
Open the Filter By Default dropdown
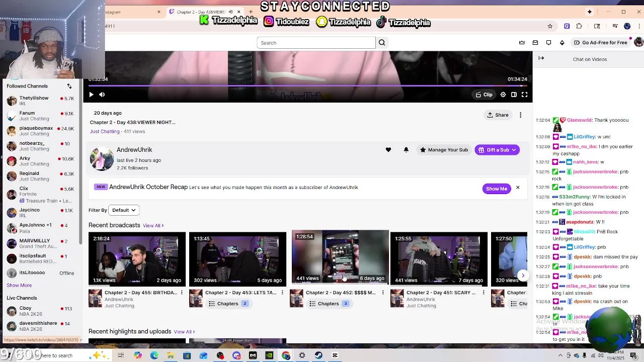(124, 210)
